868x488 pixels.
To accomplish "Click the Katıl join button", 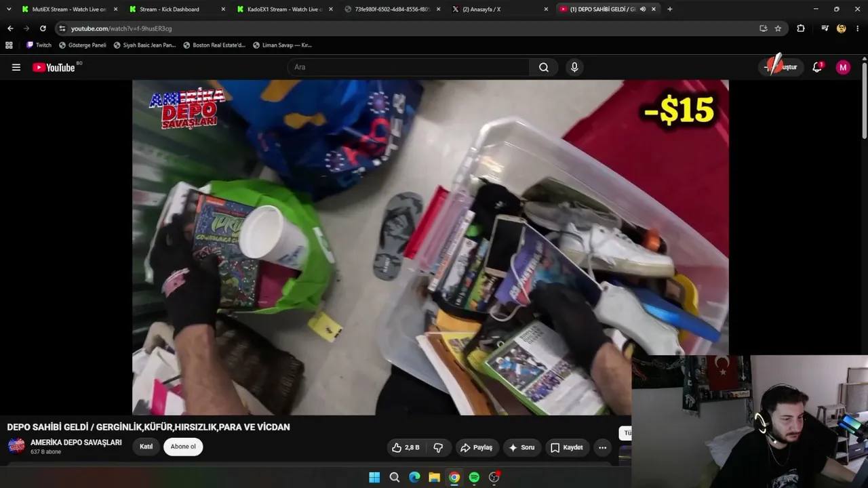I will [x=146, y=447].
